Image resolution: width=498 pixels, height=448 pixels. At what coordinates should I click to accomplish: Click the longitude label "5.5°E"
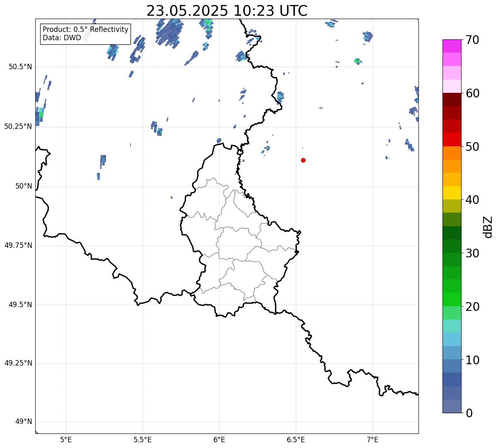pos(143,440)
